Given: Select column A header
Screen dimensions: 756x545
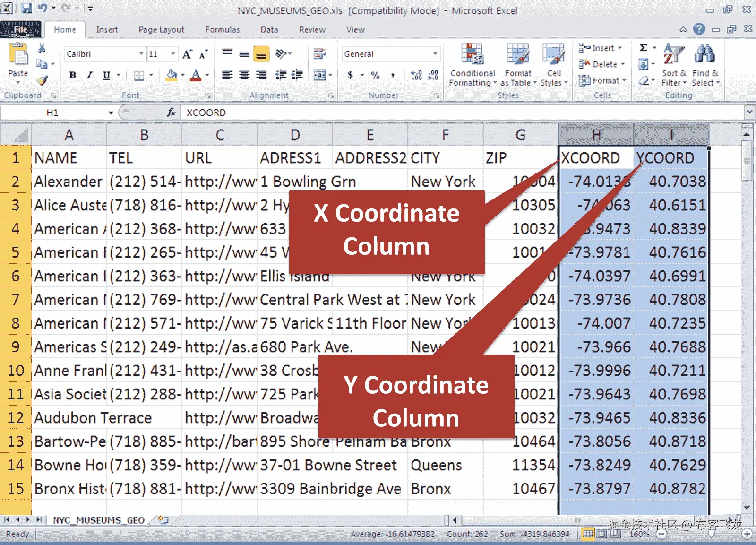Looking at the screenshot, I should [69, 135].
